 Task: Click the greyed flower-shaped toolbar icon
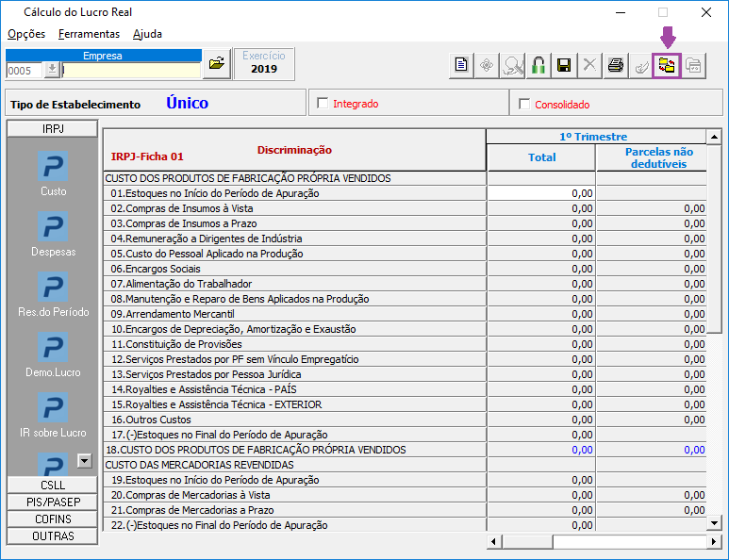(x=487, y=65)
